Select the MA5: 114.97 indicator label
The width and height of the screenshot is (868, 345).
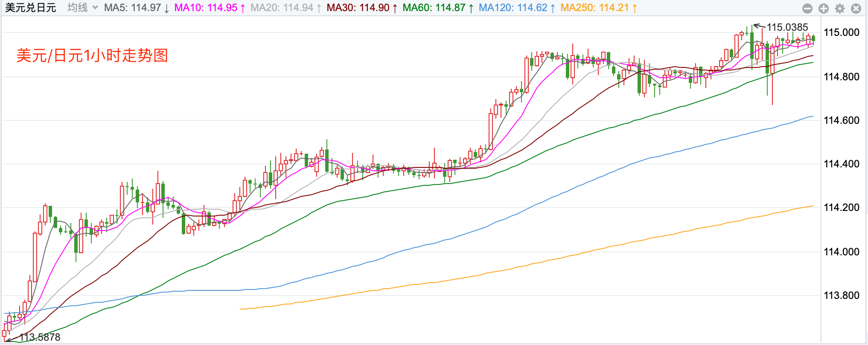(137, 8)
